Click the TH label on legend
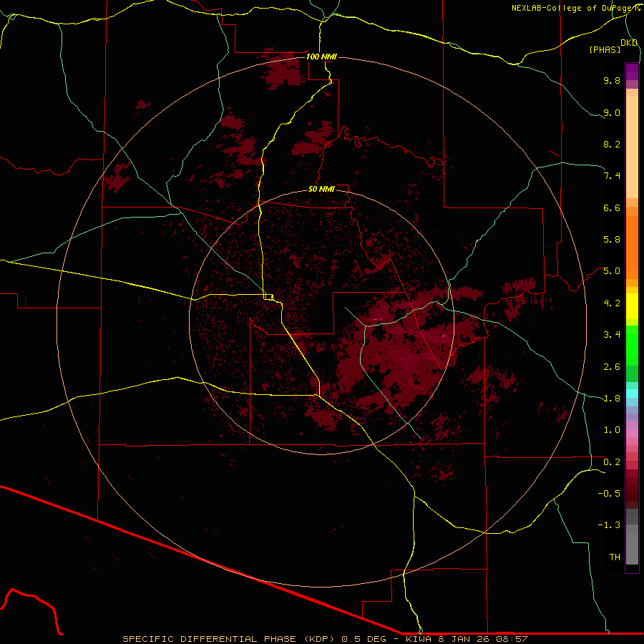 [615, 557]
